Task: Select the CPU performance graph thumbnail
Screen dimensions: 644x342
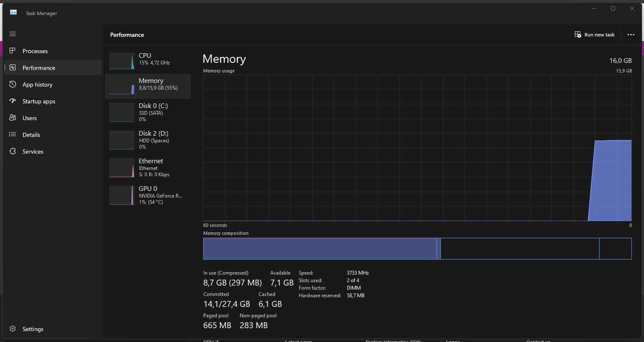Action: (122, 61)
